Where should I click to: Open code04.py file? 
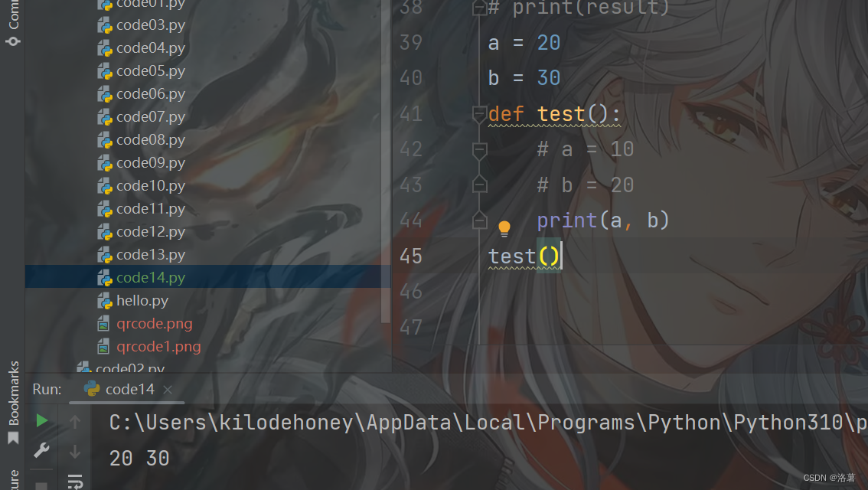[151, 48]
